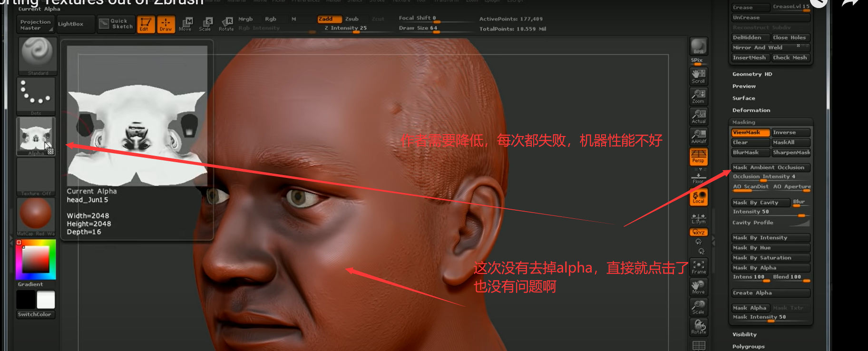
Task: Open the Quick Sketch tool
Action: tap(116, 24)
